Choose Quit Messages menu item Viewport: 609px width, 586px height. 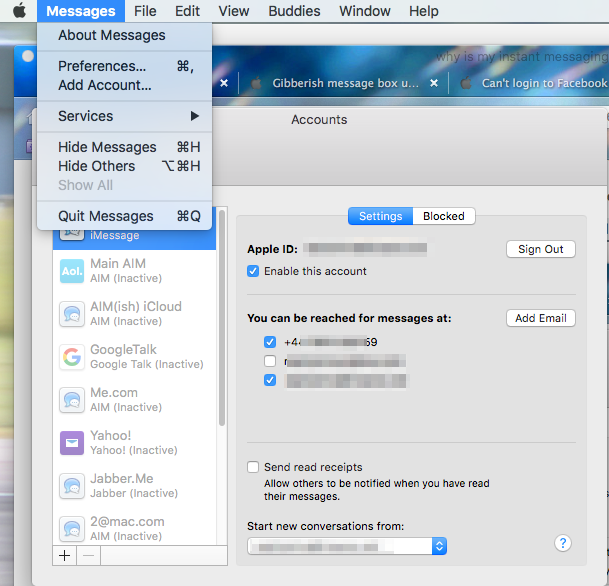click(125, 216)
